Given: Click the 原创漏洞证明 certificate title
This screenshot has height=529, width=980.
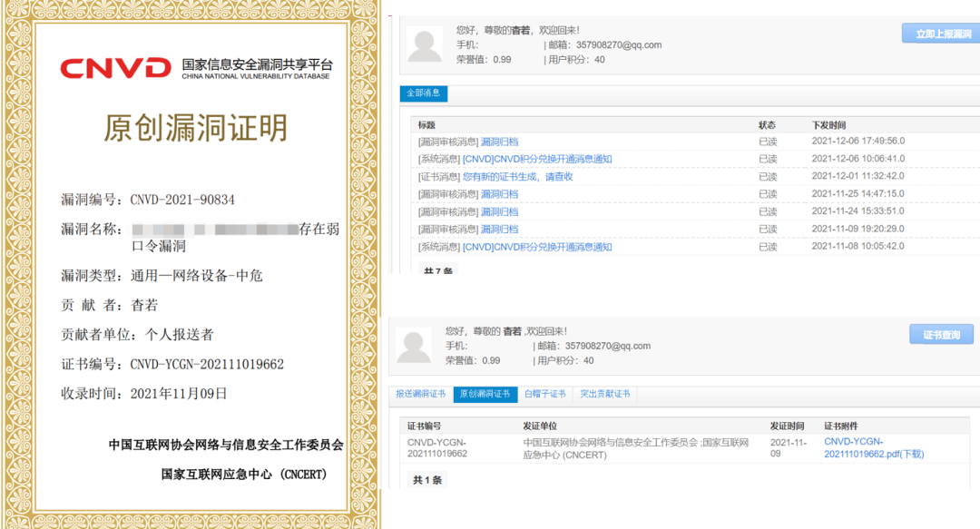Looking at the screenshot, I should (x=195, y=128).
